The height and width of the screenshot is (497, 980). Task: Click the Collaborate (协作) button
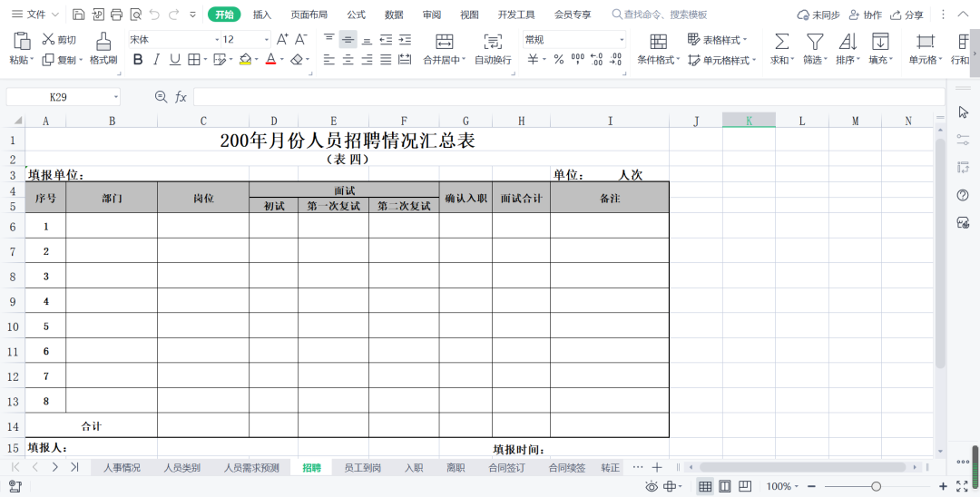866,15
